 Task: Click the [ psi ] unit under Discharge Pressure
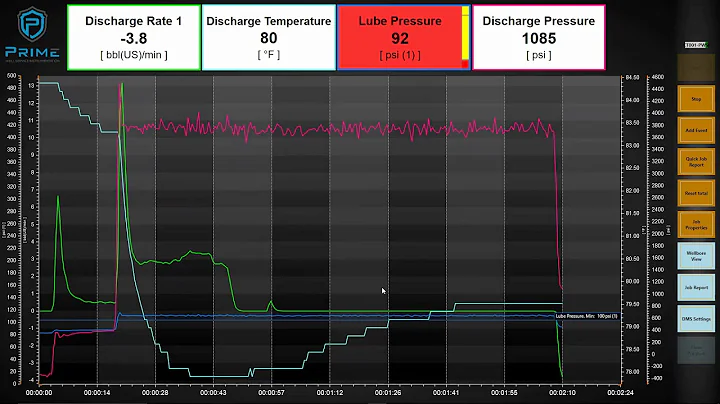[x=539, y=55]
